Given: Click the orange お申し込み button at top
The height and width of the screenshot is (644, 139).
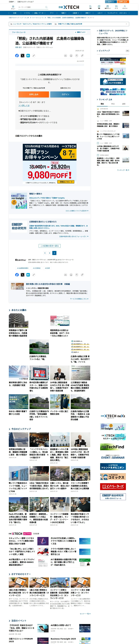Looking at the screenshot, I should (123, 2).
